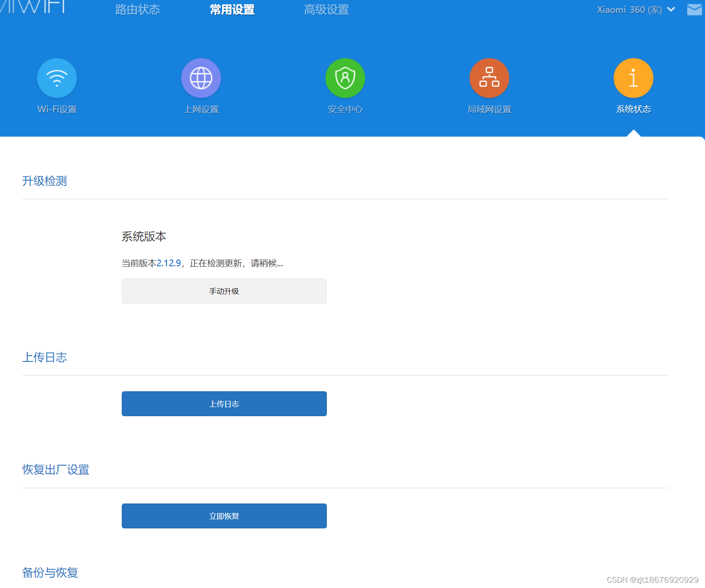Image resolution: width=705 pixels, height=588 pixels.
Task: Open the Wi-Fi设置 icon
Action: point(57,78)
